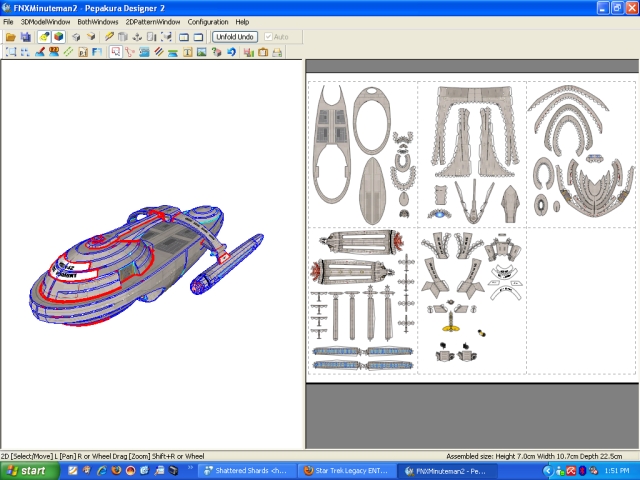Select the red brush paint icon
Screen dimensions: 640x480
tap(40, 52)
